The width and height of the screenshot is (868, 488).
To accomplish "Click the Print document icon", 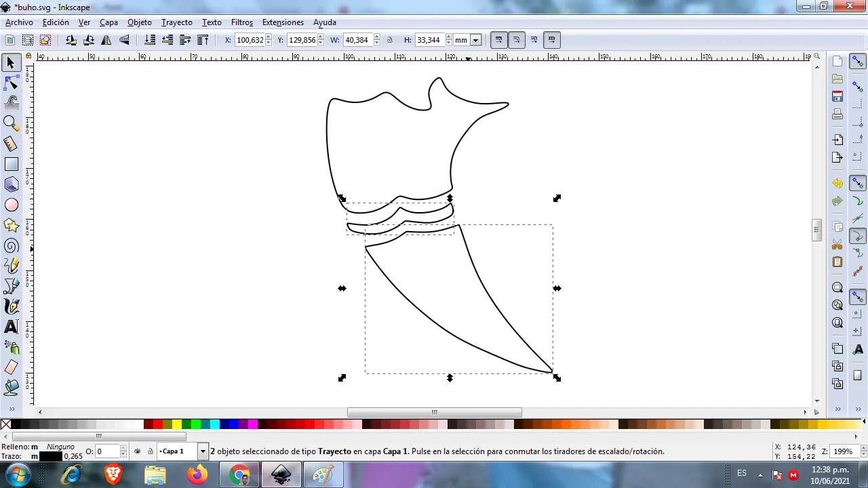I will [837, 114].
